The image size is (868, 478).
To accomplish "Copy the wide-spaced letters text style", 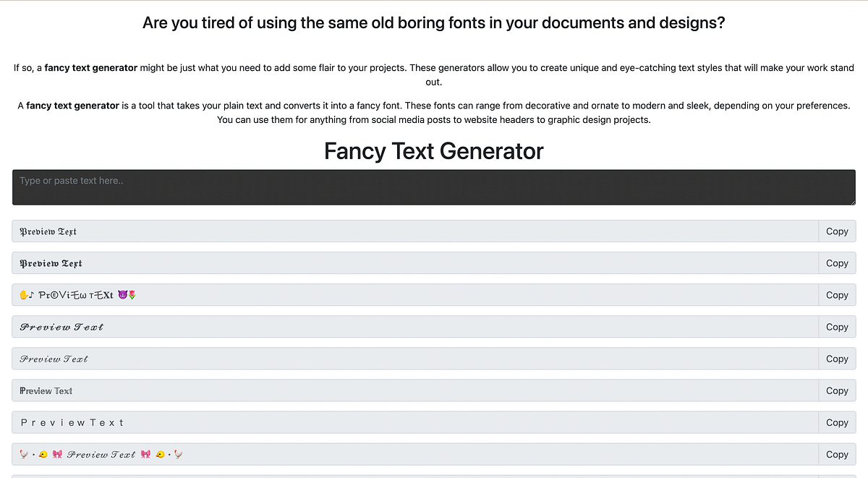I will pyautogui.click(x=836, y=422).
